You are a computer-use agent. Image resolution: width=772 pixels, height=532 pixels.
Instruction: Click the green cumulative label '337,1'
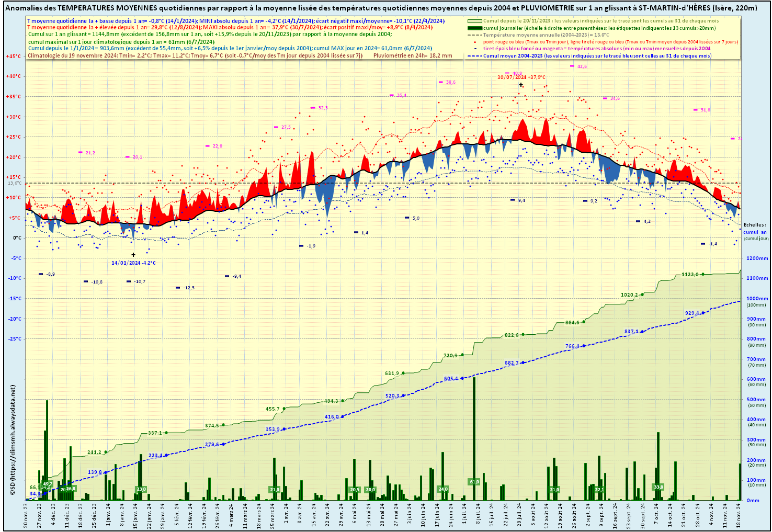coord(155,433)
